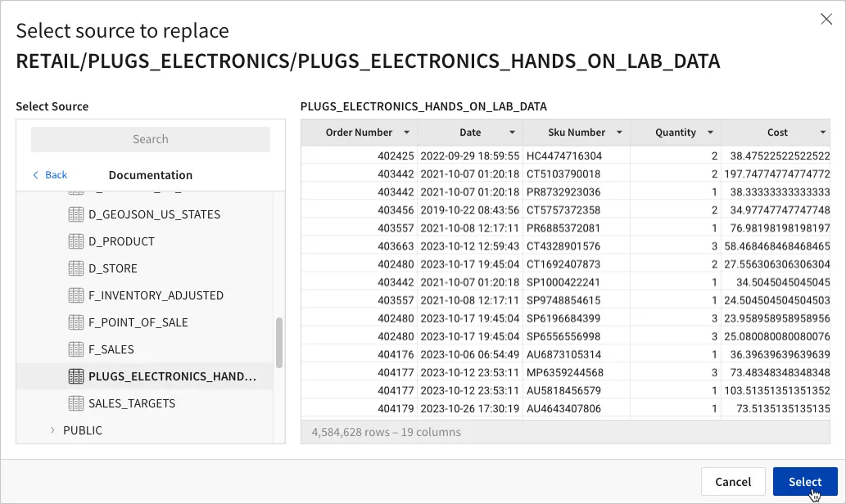Screen dimensions: 846x504
Task: Click SKU cell CT1692407873
Action: (577, 264)
